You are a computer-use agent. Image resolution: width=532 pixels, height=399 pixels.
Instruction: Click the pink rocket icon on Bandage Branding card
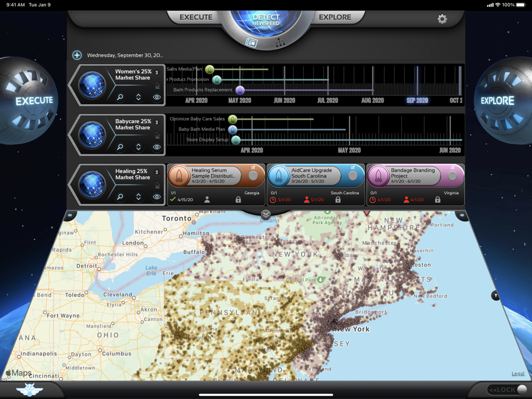(378, 176)
